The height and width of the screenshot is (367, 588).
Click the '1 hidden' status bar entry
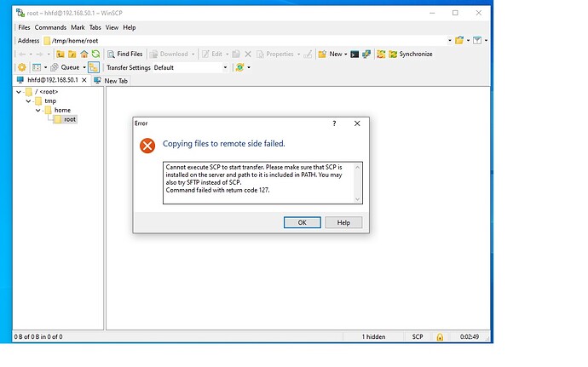[373, 337]
